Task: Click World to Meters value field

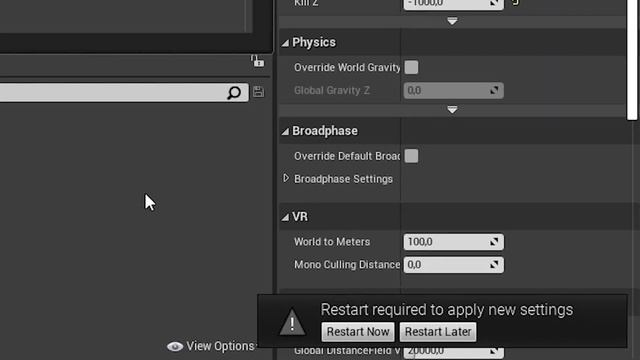Action: pyautogui.click(x=453, y=242)
